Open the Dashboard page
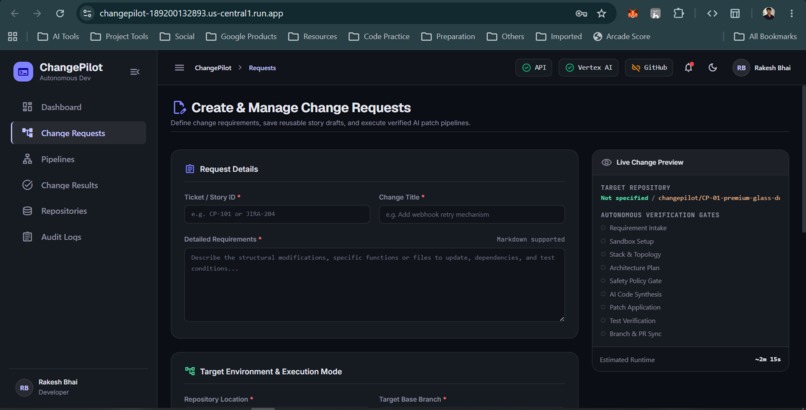806x410 pixels. click(x=78, y=107)
